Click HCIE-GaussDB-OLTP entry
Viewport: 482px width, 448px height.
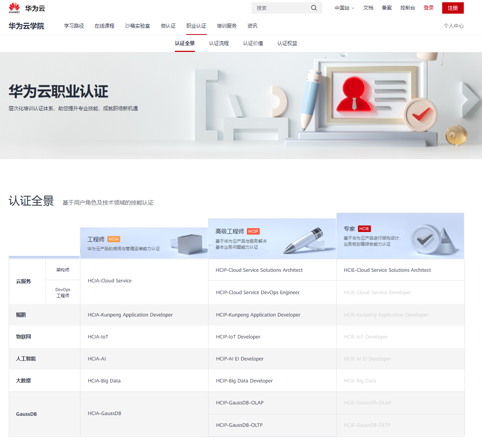(367, 425)
